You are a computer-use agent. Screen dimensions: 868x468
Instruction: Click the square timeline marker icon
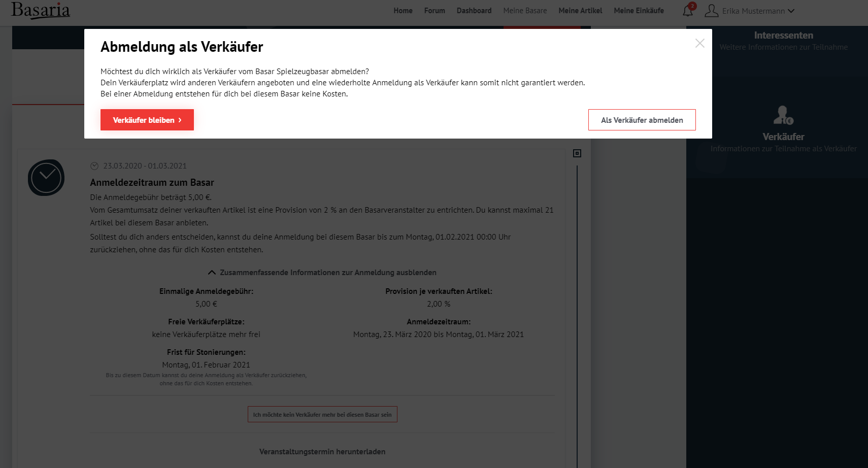pos(577,153)
